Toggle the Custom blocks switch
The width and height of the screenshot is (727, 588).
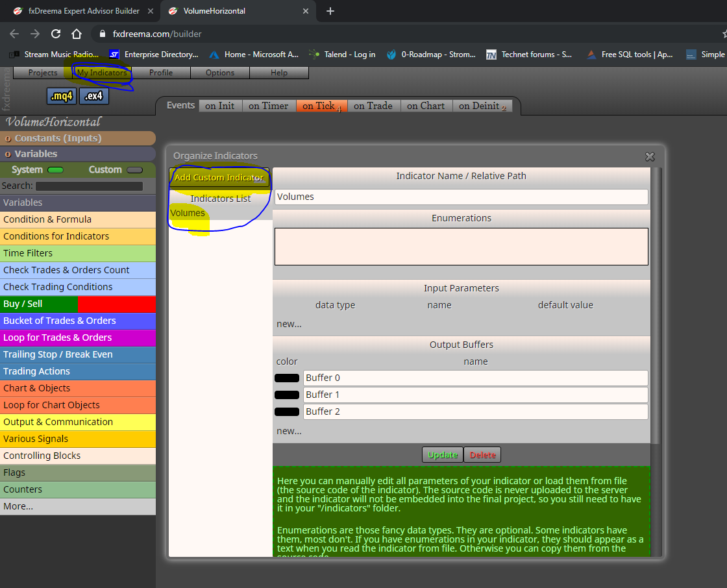pyautogui.click(x=134, y=170)
